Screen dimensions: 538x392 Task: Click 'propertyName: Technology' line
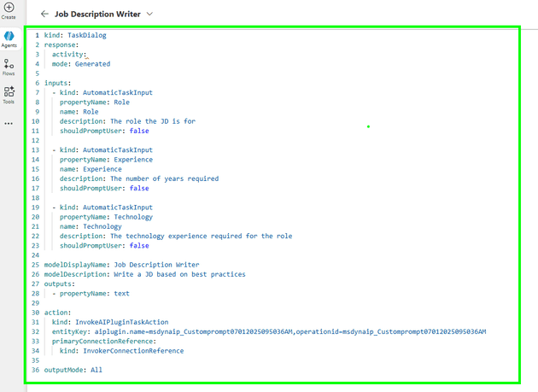coord(106,217)
